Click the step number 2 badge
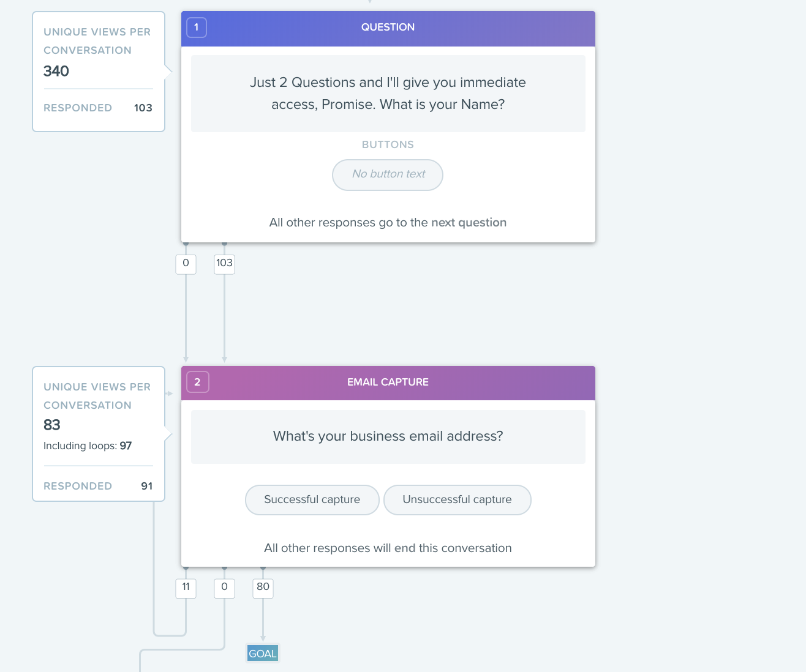The height and width of the screenshot is (672, 806). (197, 382)
